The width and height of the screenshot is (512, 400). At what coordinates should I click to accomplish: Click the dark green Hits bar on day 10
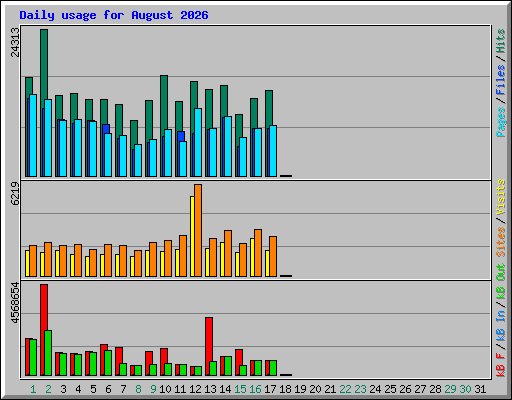coord(164,102)
